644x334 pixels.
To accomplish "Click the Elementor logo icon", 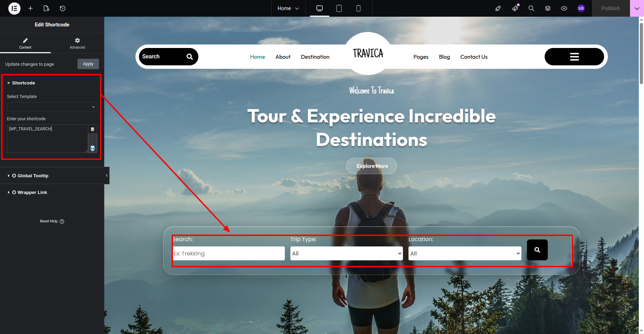I will tap(14, 8).
